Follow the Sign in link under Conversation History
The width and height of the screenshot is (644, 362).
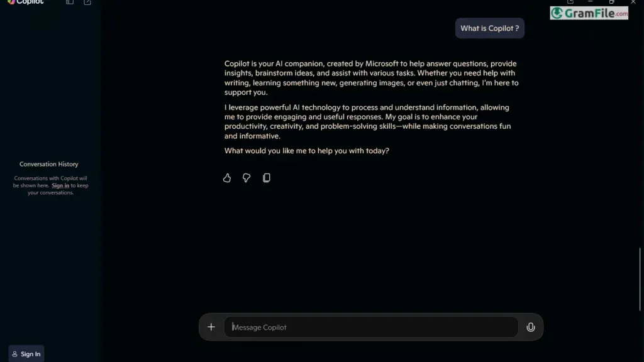click(x=60, y=185)
